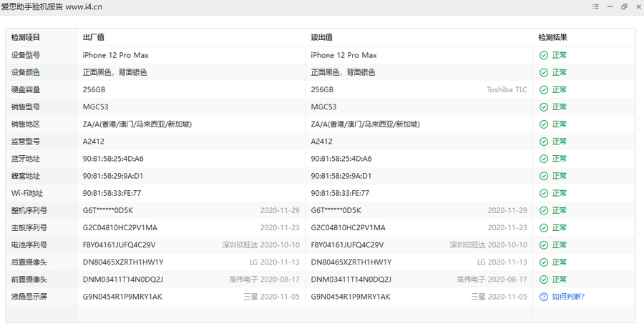Click the 检测结果 column header

(553, 37)
